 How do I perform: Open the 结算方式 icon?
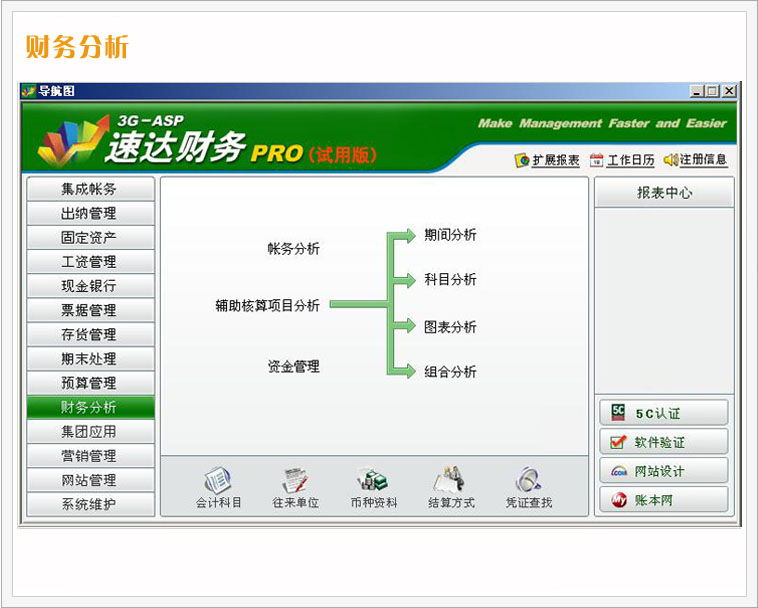(450, 480)
